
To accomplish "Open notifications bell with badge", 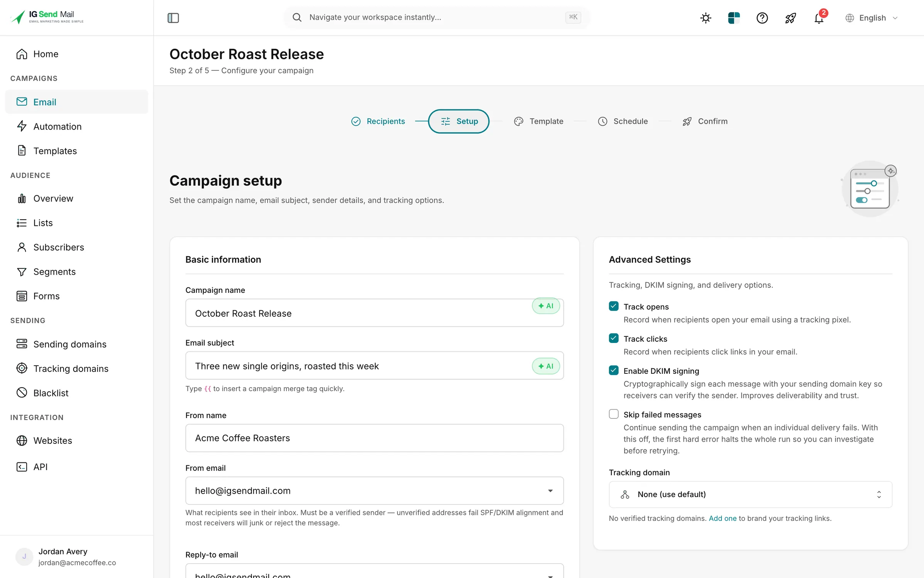I will (819, 17).
